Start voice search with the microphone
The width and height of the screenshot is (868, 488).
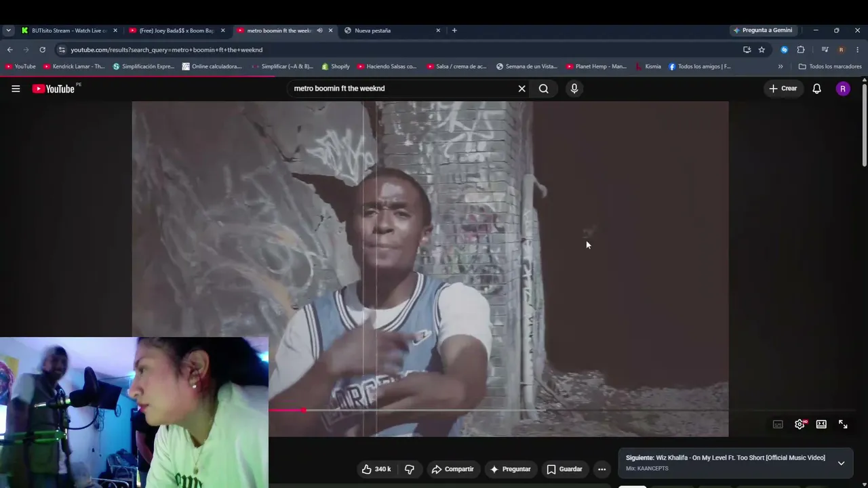click(x=574, y=89)
